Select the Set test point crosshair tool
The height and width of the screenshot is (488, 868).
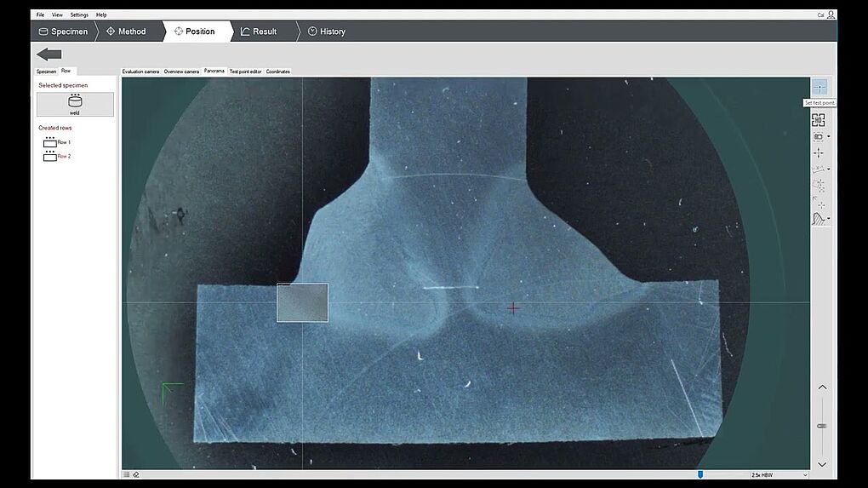(x=819, y=87)
